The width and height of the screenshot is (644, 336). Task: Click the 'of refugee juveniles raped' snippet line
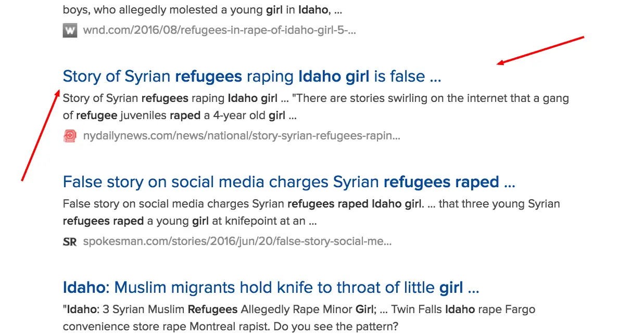[180, 115]
